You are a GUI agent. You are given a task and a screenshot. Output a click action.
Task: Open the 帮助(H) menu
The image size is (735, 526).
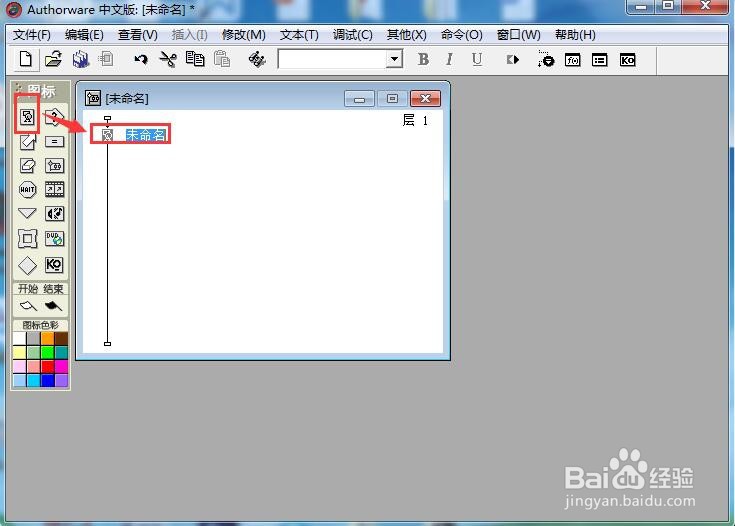(575, 35)
